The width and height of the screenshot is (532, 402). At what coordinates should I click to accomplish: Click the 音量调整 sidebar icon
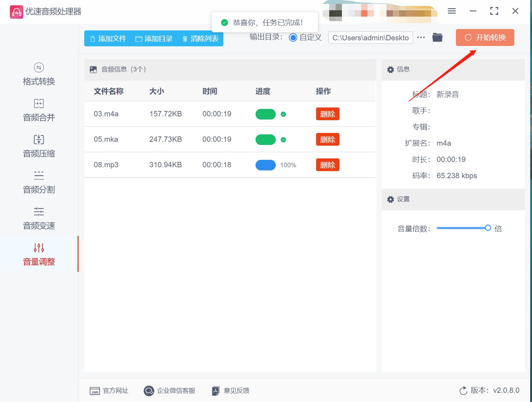[38, 255]
